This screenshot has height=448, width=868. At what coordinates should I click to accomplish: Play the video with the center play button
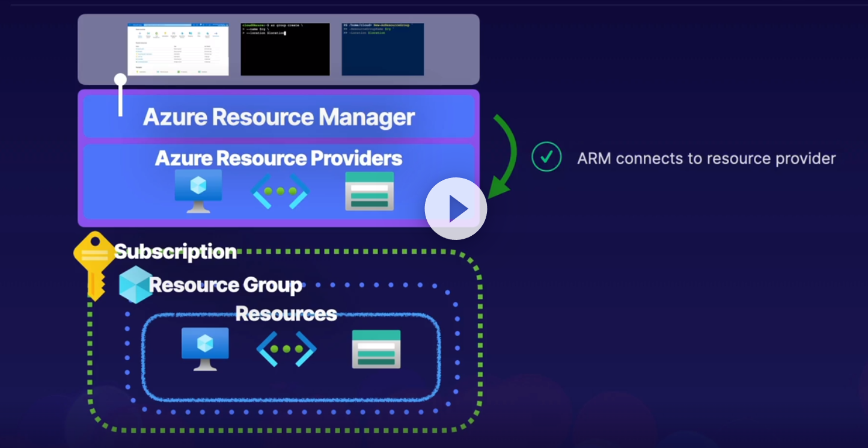pyautogui.click(x=456, y=209)
